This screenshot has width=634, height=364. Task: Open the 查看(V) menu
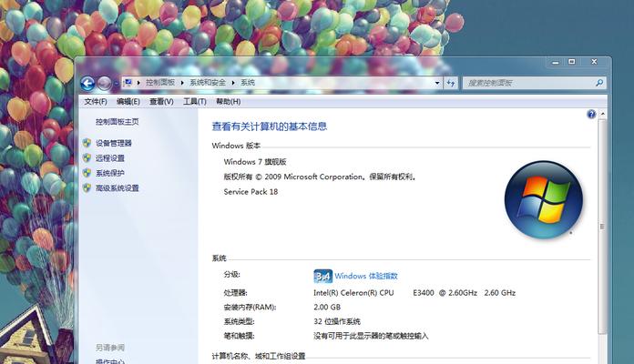(161, 101)
